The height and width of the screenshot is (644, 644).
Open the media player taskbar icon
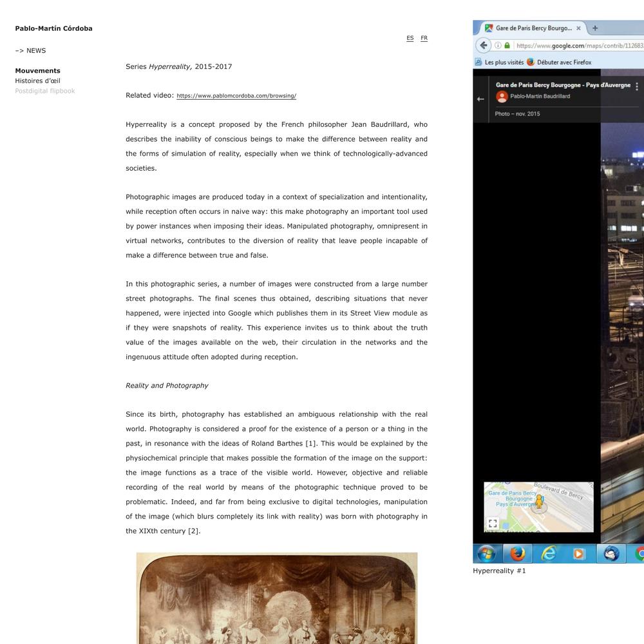pos(579,554)
